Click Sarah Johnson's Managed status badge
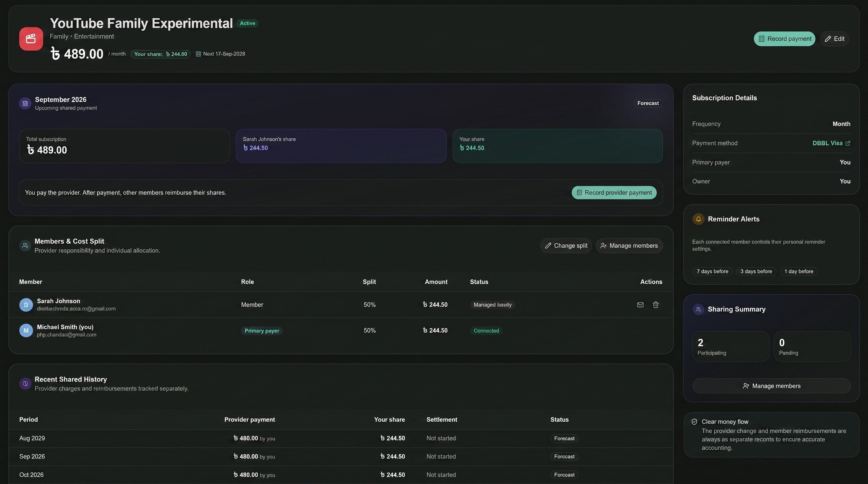The image size is (868, 484). click(492, 305)
